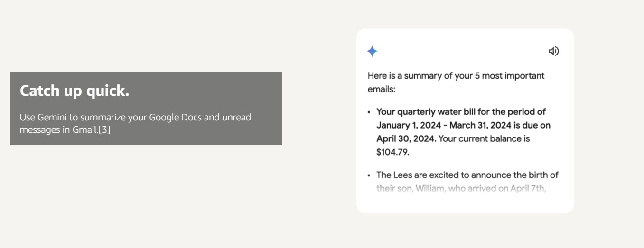Viewport: 644px width, 248px height.
Task: Open the [3] footnote reference
Action: coord(104,129)
